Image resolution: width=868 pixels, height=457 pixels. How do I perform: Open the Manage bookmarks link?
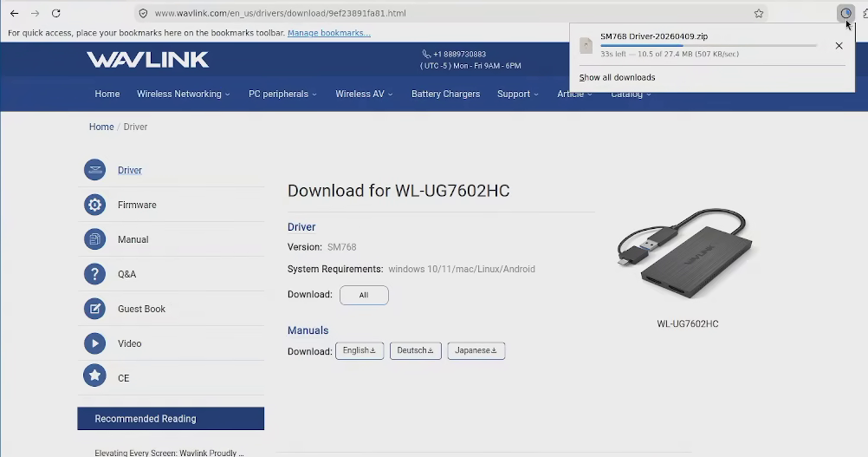pos(329,33)
